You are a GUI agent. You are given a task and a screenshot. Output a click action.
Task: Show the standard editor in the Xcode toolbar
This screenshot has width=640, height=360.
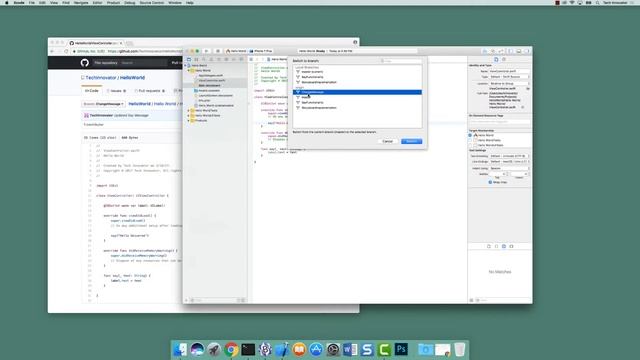point(484,51)
